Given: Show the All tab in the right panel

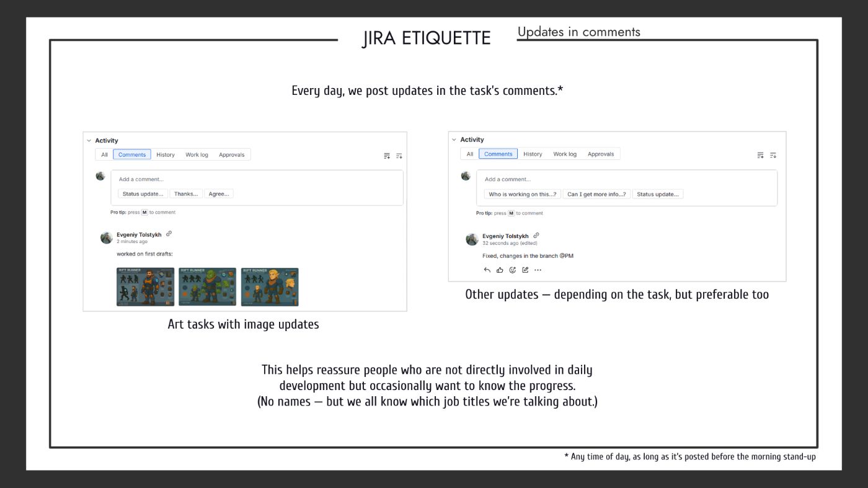Looking at the screenshot, I should 470,154.
